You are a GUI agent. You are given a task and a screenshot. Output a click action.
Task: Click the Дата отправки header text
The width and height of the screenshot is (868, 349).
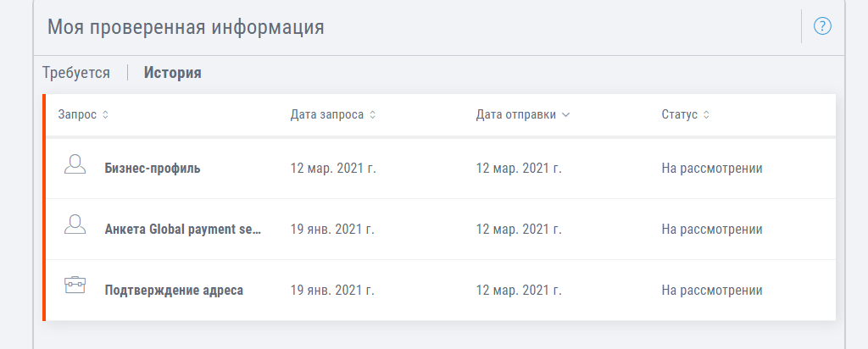(x=516, y=115)
